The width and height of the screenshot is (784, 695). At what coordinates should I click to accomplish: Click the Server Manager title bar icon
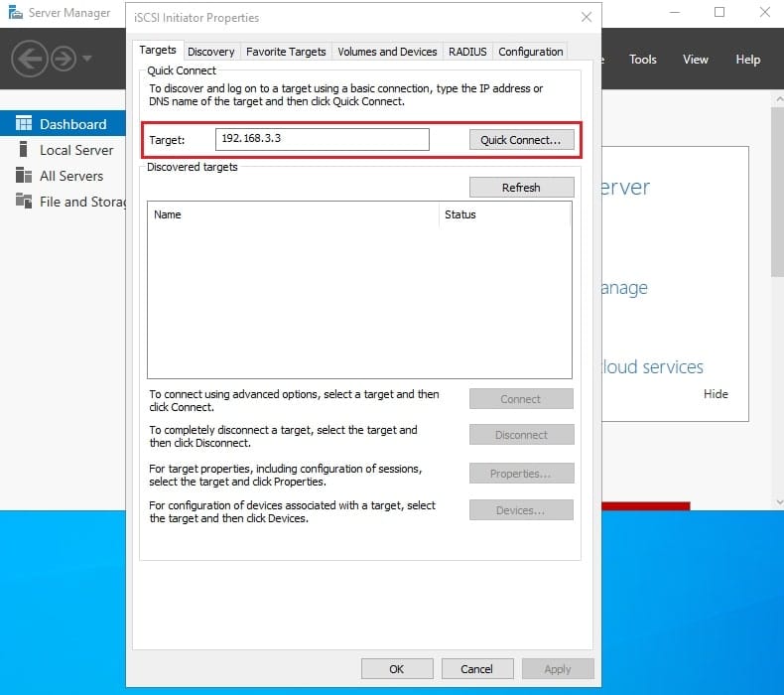click(x=16, y=12)
